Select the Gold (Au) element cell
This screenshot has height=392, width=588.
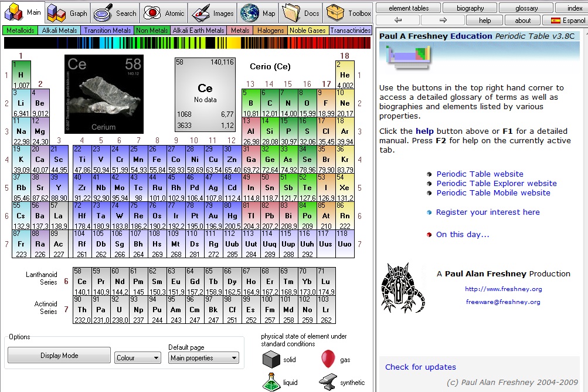tap(213, 215)
